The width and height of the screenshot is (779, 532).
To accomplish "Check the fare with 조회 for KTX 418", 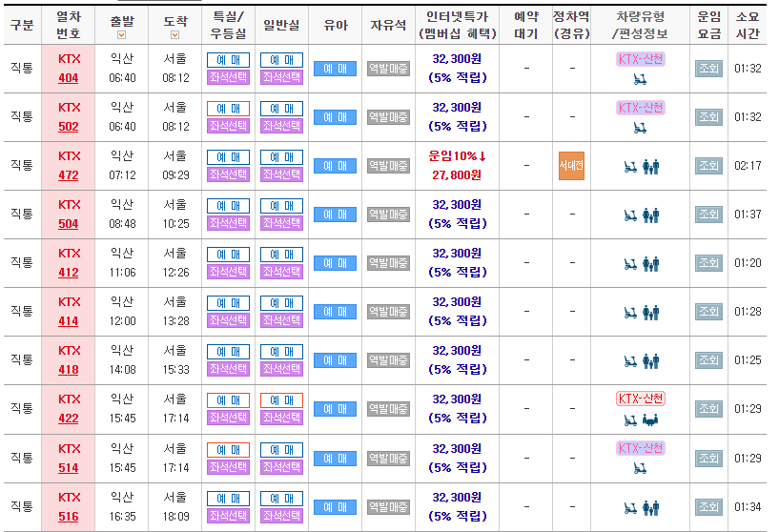I will [x=708, y=360].
